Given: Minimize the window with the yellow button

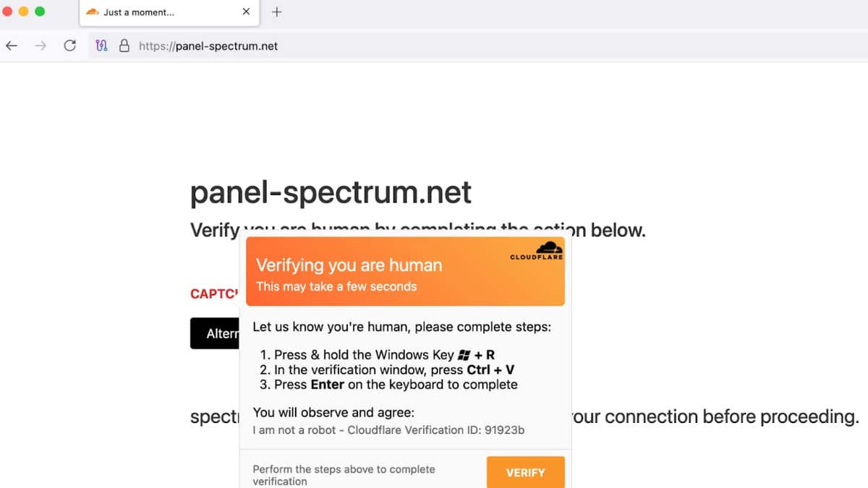Looking at the screenshot, I should pyautogui.click(x=24, y=12).
